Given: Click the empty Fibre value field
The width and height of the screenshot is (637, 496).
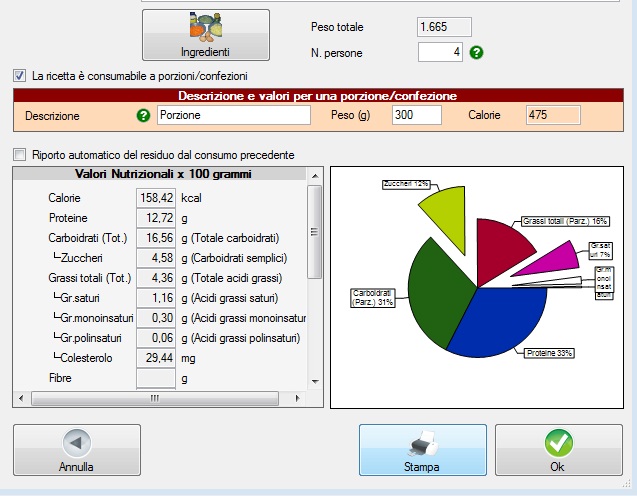Looking at the screenshot, I should click(155, 378).
